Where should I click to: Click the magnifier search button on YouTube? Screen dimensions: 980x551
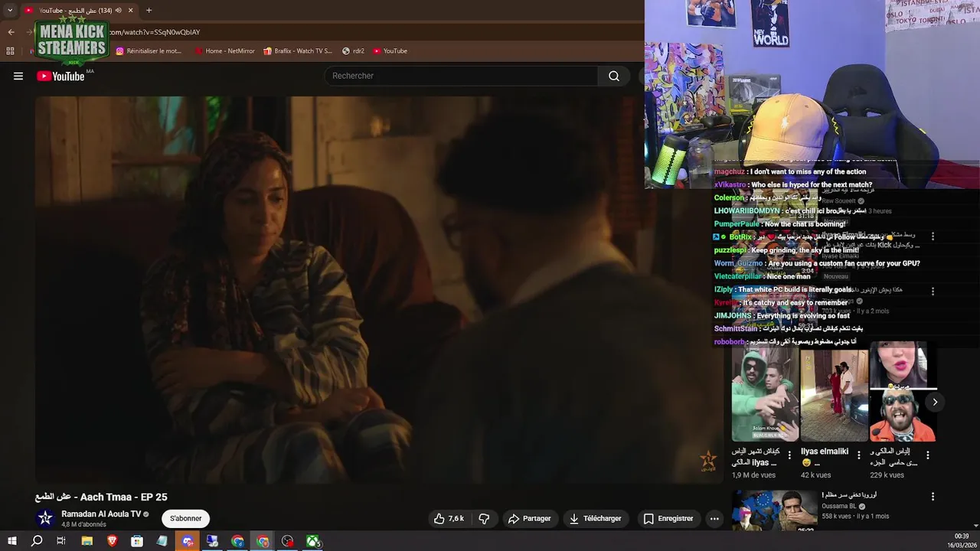(614, 76)
